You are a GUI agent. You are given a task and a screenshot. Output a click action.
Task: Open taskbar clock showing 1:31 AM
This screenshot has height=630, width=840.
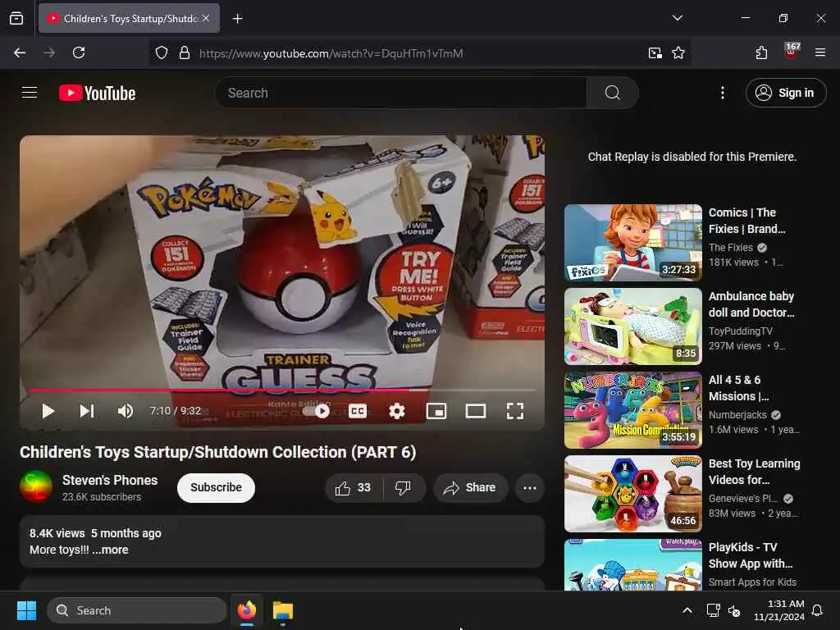[x=779, y=610]
